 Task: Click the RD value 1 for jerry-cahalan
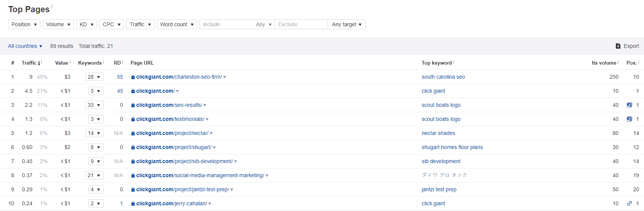coord(121,203)
